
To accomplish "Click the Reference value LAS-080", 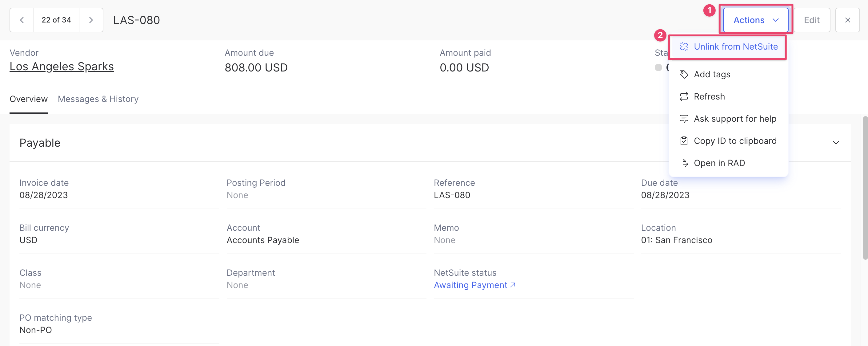I will coord(452,195).
